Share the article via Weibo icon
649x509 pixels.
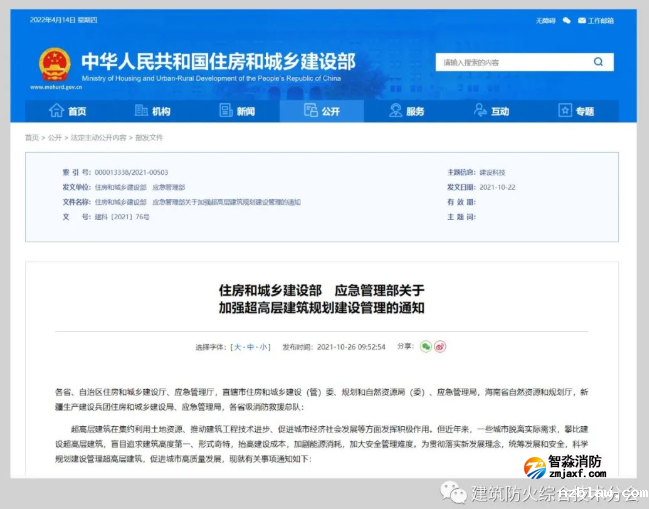[440, 346]
